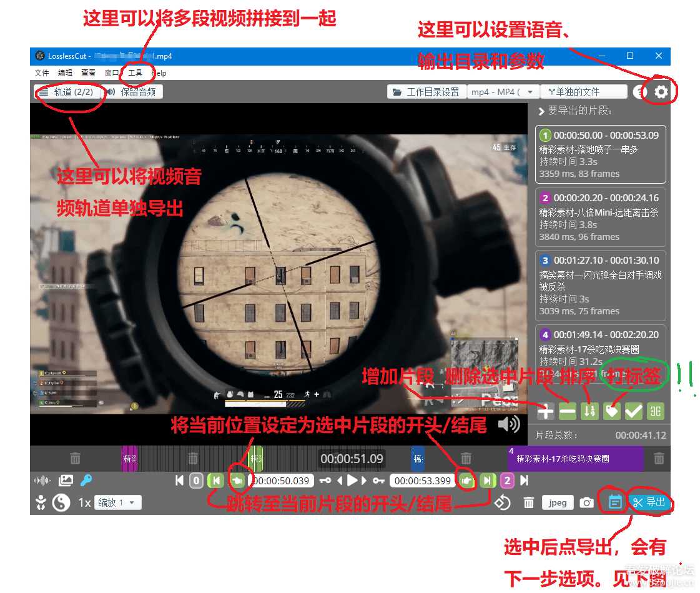The width and height of the screenshot is (700, 593).
Task: Delete the file using the trash icon
Action: [x=529, y=502]
